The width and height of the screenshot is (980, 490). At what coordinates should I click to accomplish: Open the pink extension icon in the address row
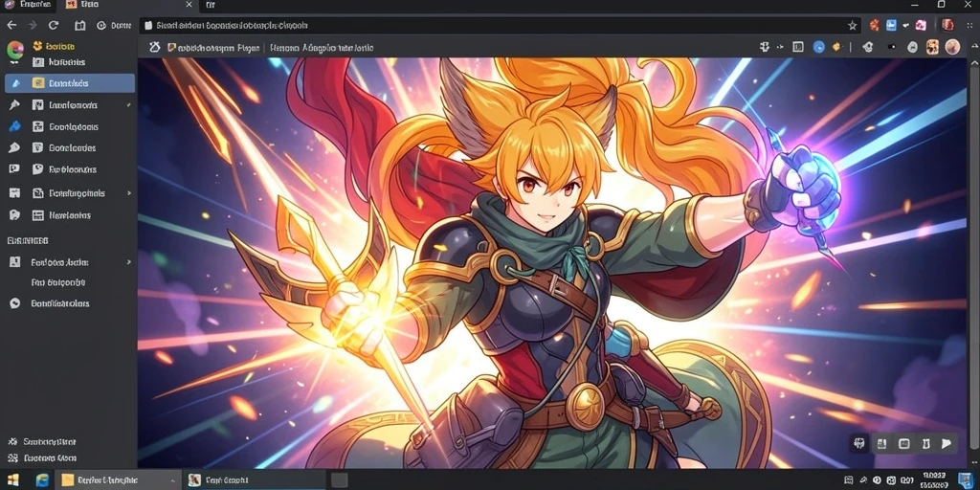pos(922,26)
